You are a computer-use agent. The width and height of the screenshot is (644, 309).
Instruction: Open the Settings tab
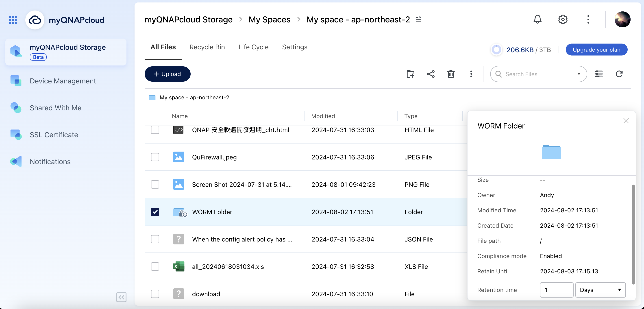[x=294, y=47]
